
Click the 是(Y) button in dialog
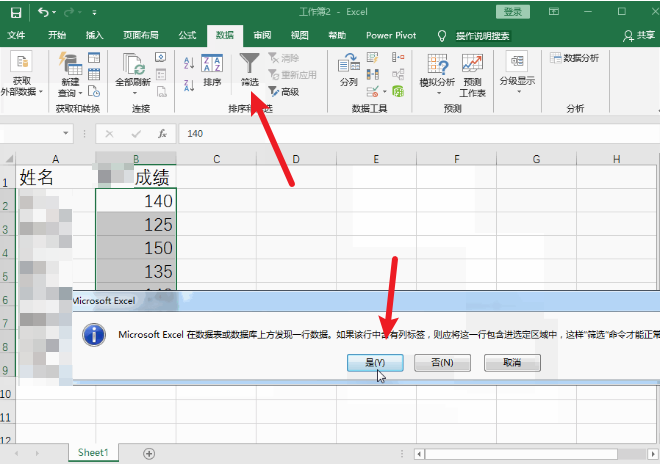[375, 363]
